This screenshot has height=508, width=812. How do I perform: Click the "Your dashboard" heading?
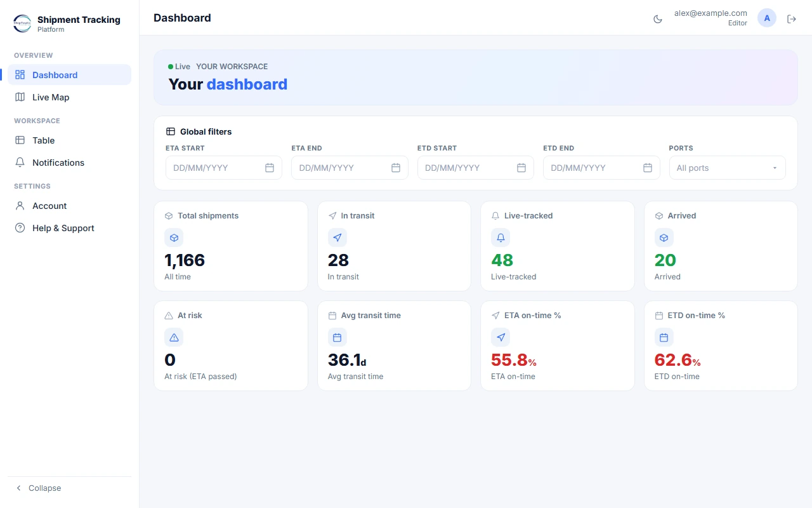tap(228, 84)
